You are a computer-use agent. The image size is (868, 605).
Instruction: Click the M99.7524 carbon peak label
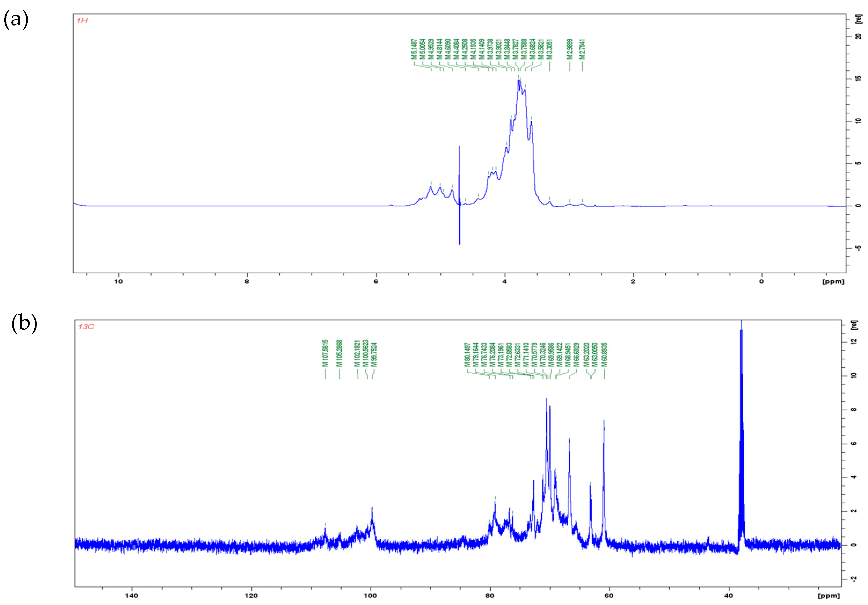374,355
